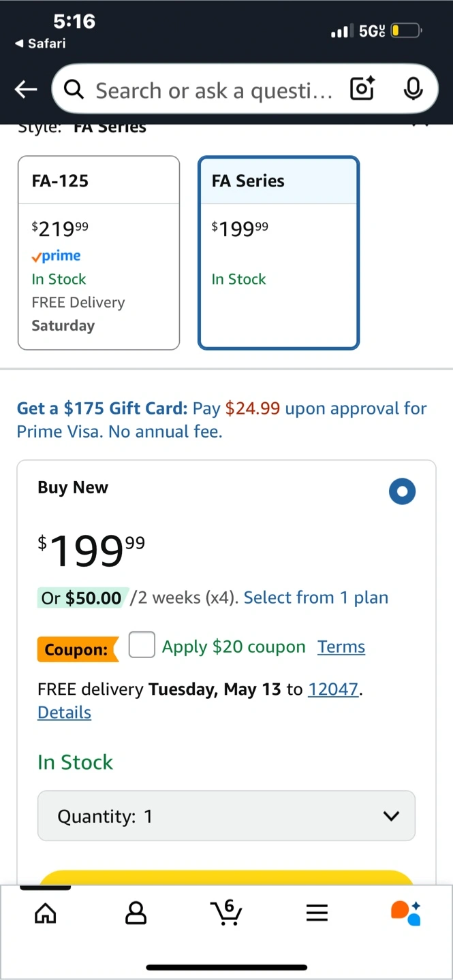Image resolution: width=453 pixels, height=980 pixels.
Task: Open camera lens search icon
Action: tap(362, 89)
